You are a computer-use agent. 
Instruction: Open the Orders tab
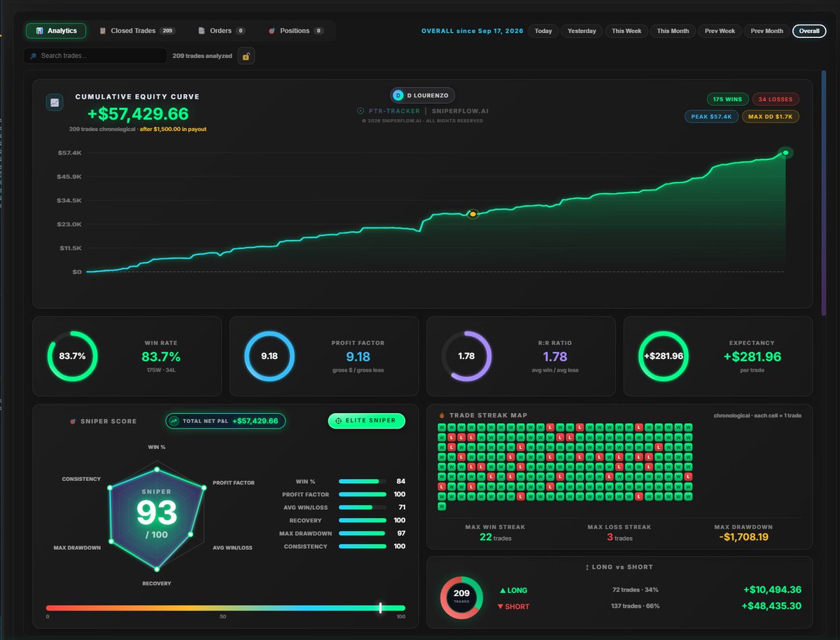pos(222,31)
